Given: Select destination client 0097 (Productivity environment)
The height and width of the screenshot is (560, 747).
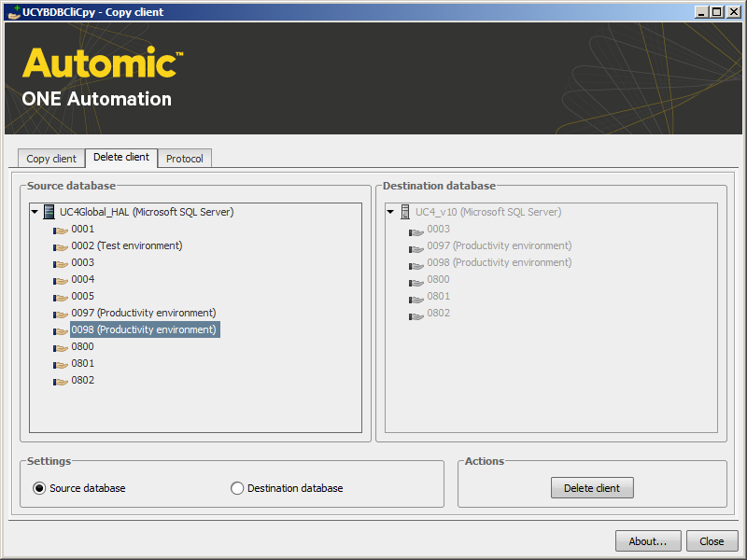Looking at the screenshot, I should click(x=500, y=245).
